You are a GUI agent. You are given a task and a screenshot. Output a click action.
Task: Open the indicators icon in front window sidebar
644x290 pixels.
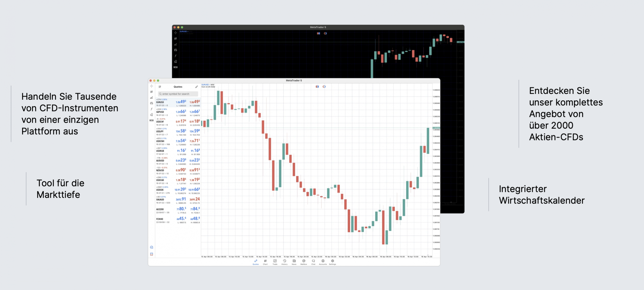tap(151, 98)
